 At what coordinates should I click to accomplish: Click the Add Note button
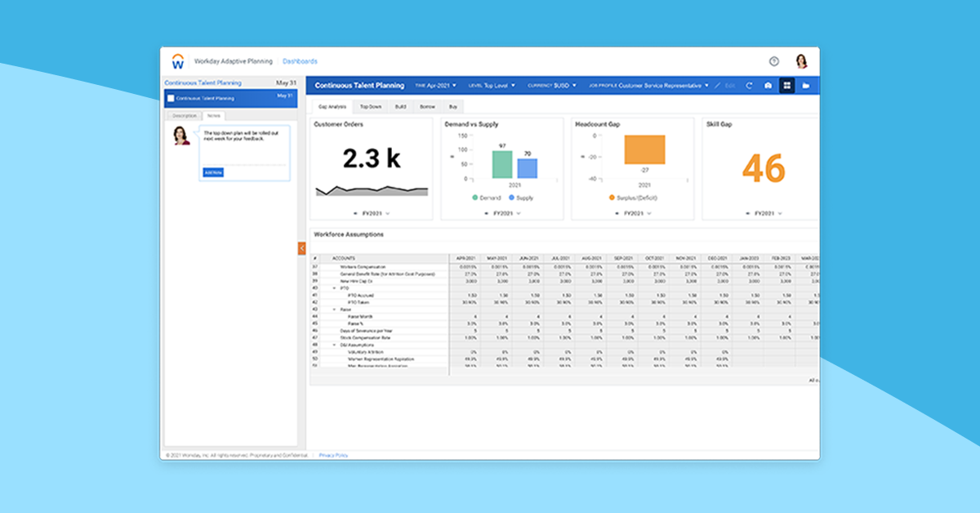(x=212, y=172)
